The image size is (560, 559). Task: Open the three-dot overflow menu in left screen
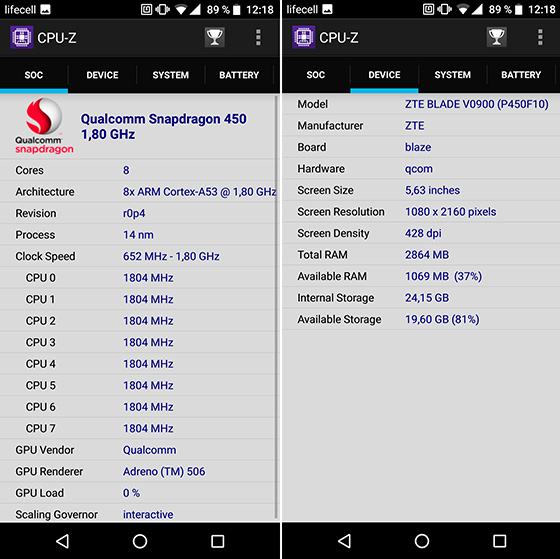(x=258, y=38)
